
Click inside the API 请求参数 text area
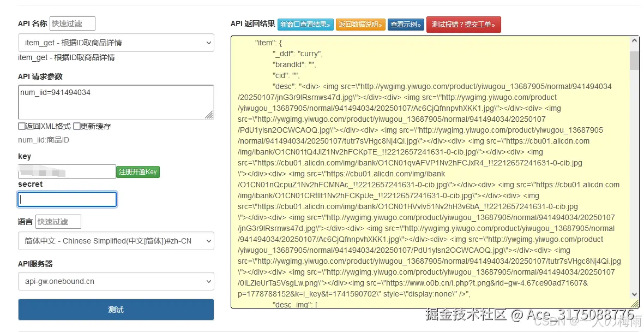click(116, 102)
